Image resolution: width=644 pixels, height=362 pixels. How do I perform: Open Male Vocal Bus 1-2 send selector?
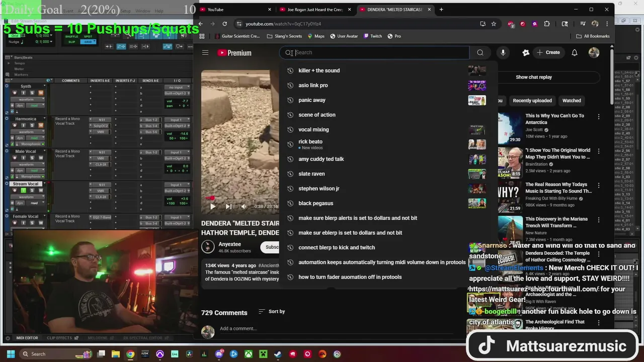tap(150, 152)
